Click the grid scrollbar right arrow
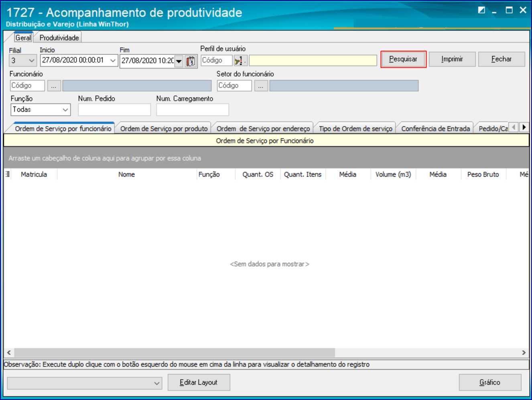This screenshot has height=400, width=532. [x=524, y=353]
